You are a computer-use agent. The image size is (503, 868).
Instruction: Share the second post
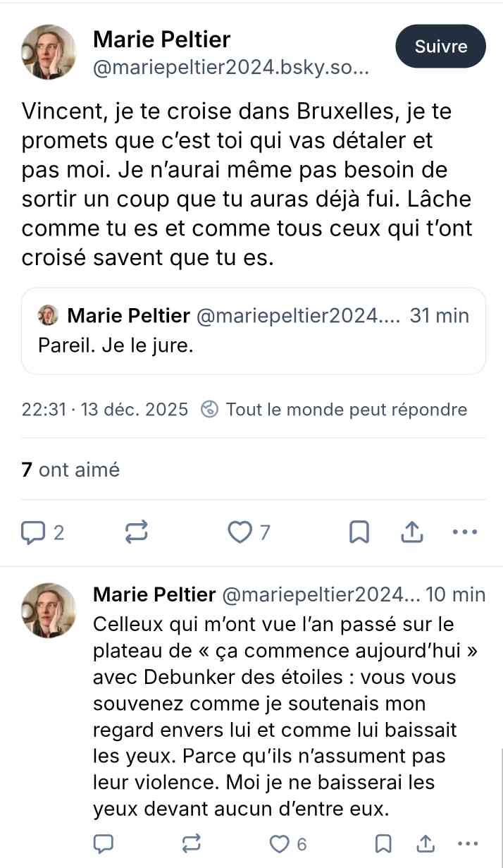(426, 843)
